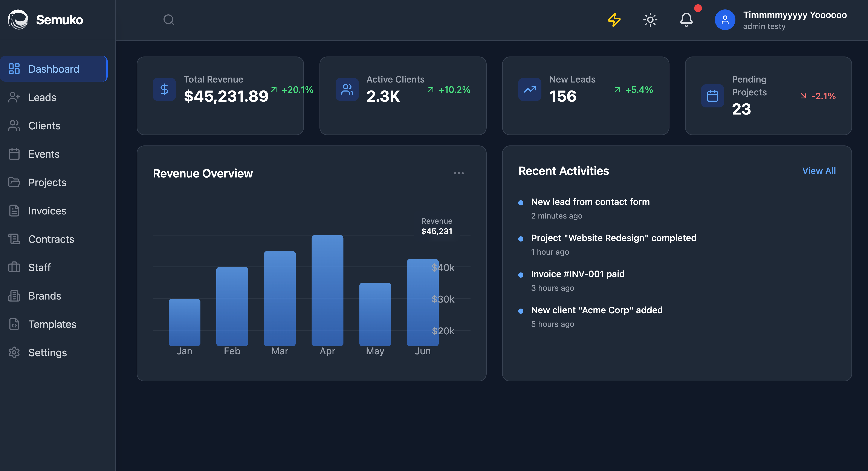Click the Semuko logo
Screen dimensions: 868x471
18,20
